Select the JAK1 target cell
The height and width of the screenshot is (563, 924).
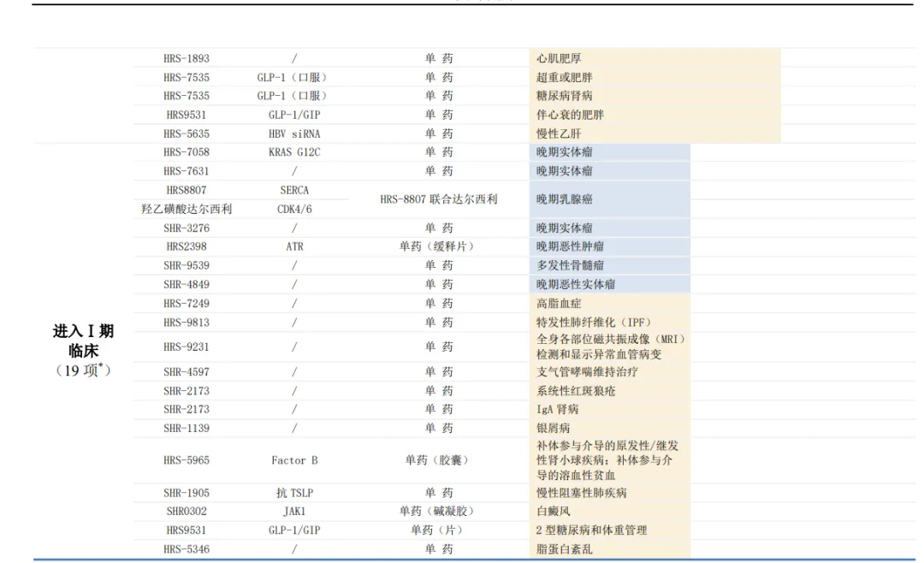[294, 512]
